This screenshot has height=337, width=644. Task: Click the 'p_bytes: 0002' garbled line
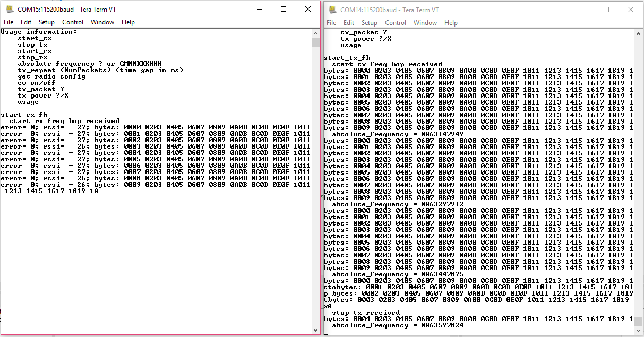478,293
